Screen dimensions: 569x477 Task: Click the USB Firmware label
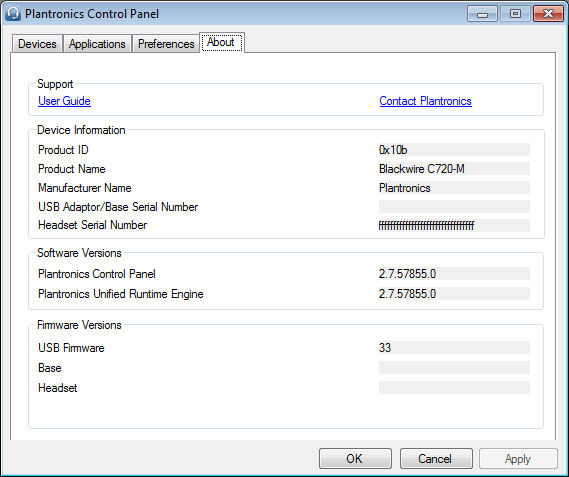click(x=71, y=348)
